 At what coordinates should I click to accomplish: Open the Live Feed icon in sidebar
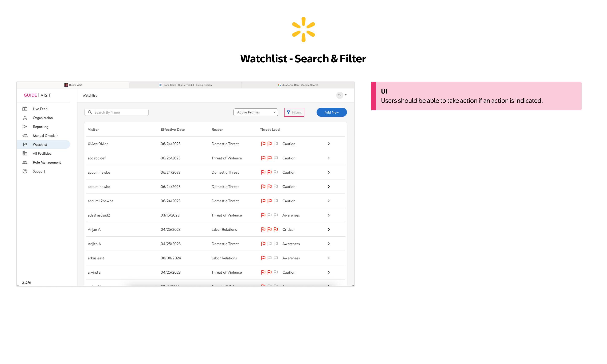25,109
